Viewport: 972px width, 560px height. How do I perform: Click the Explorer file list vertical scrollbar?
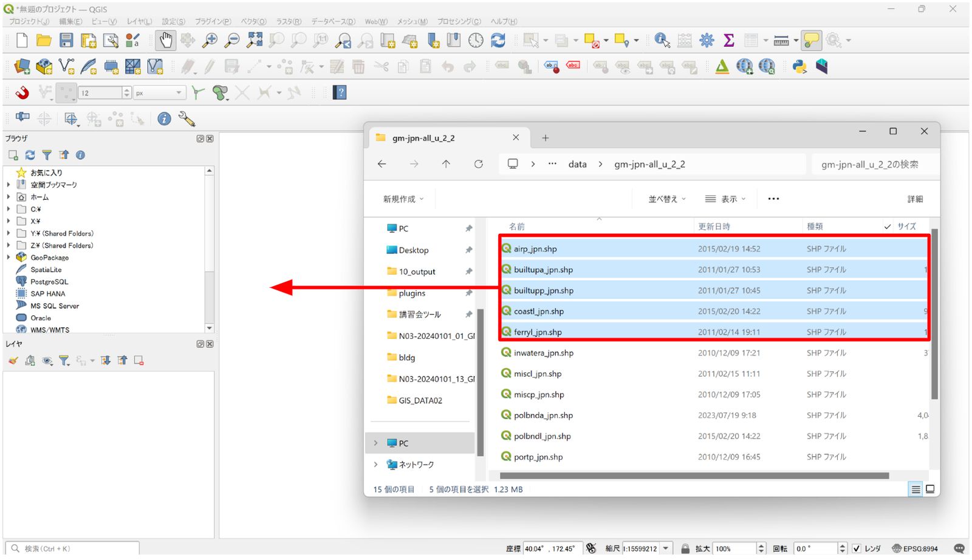click(934, 314)
